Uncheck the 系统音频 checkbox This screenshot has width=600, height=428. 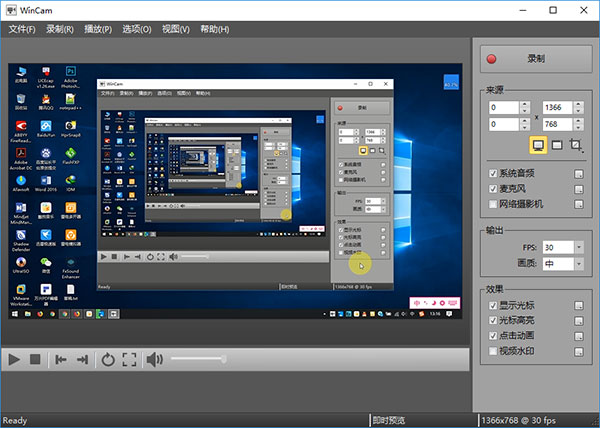click(x=491, y=173)
